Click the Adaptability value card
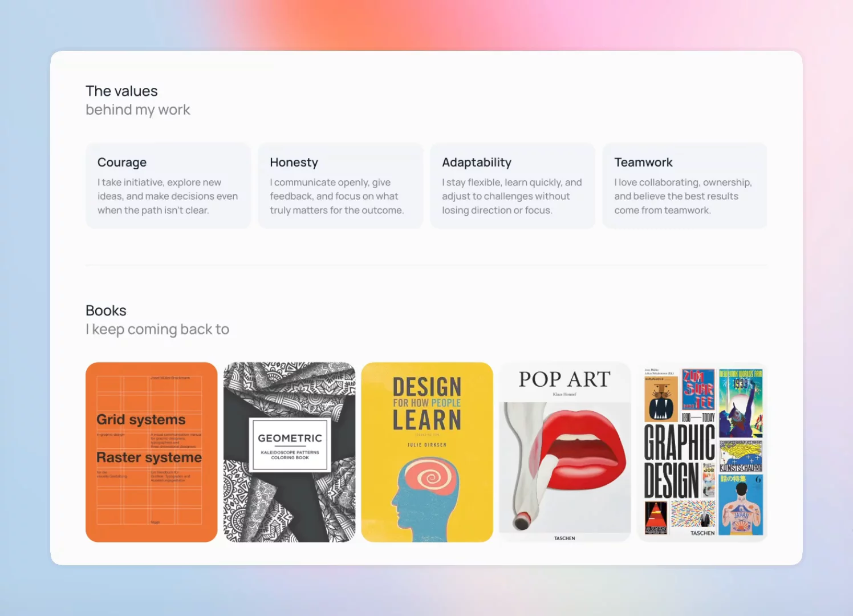 pyautogui.click(x=513, y=185)
